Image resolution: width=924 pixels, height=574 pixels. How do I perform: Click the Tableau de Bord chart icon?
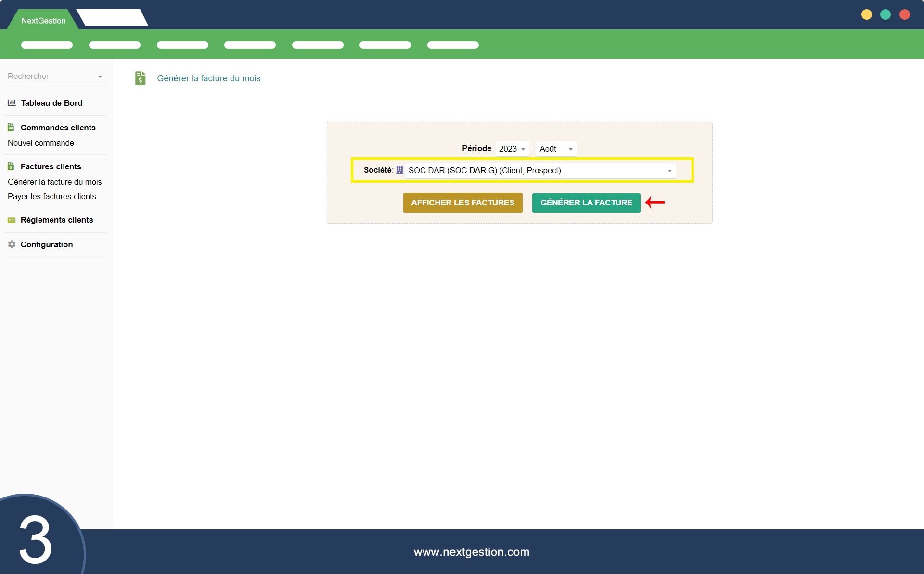coord(12,102)
